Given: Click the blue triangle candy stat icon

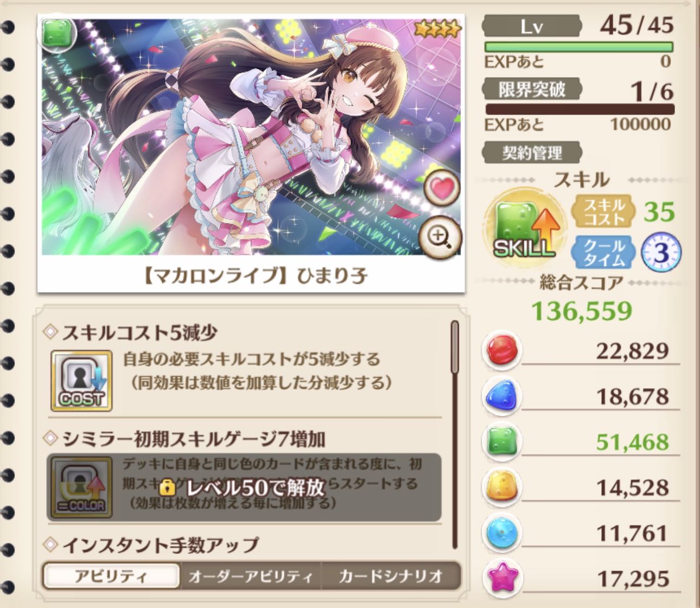Looking at the screenshot, I should [x=502, y=396].
